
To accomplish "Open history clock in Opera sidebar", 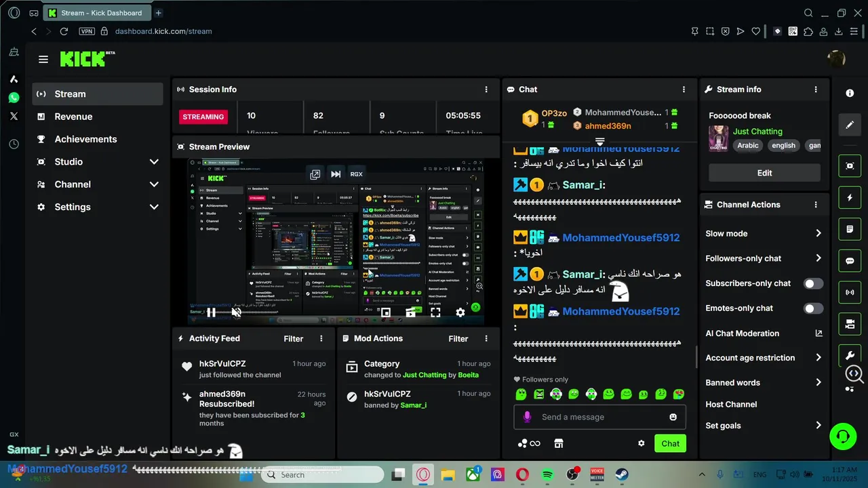I will pyautogui.click(x=14, y=144).
